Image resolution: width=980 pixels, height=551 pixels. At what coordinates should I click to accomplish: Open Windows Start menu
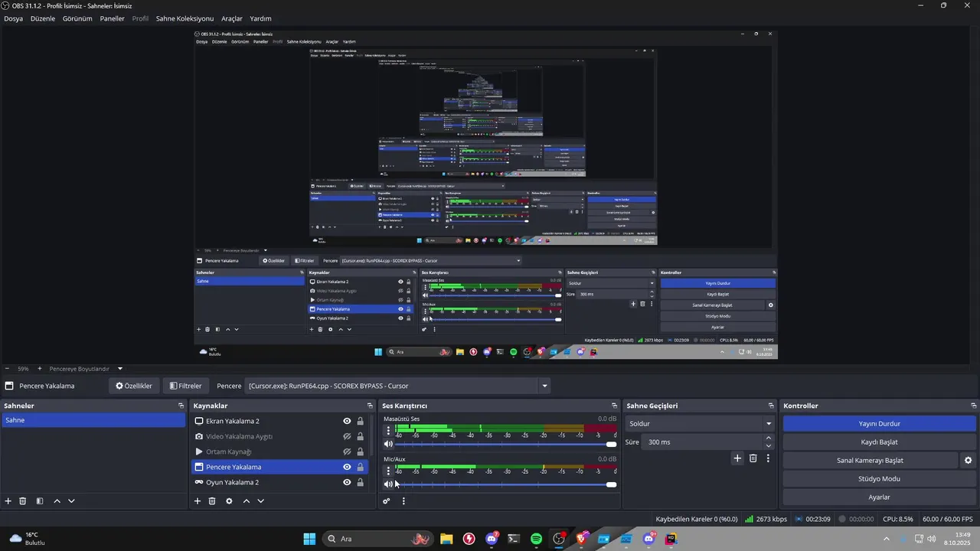click(309, 539)
